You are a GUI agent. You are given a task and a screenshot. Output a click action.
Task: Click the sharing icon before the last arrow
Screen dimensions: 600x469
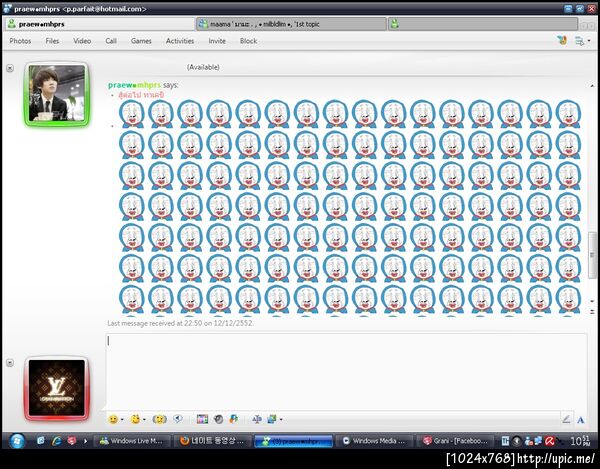click(x=272, y=419)
